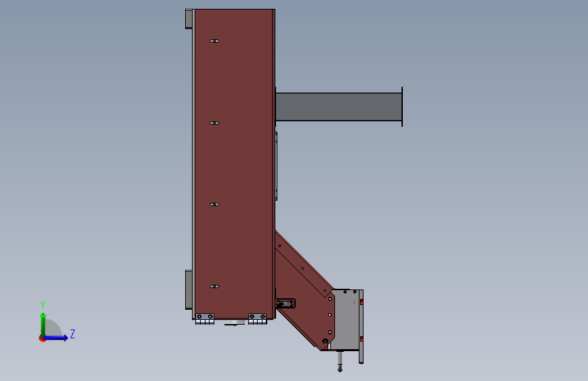Viewport: 588px width, 381px height.
Task: Select the bottom left mounting foot bracket
Action: 205,319
